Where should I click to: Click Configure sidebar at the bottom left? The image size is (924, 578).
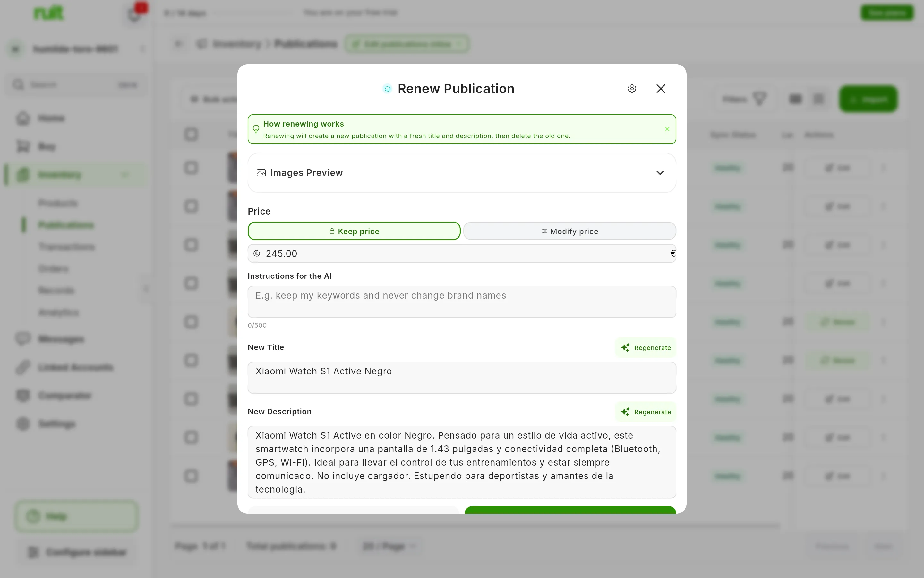click(x=76, y=552)
